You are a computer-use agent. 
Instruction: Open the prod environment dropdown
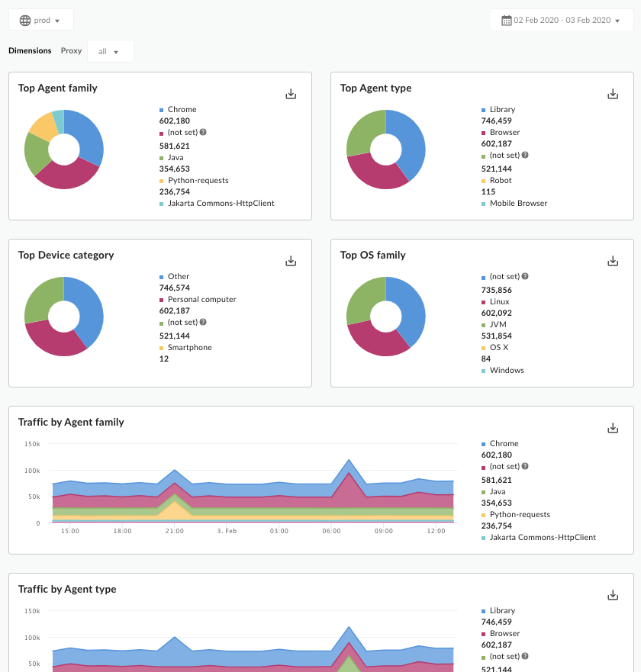coord(40,21)
